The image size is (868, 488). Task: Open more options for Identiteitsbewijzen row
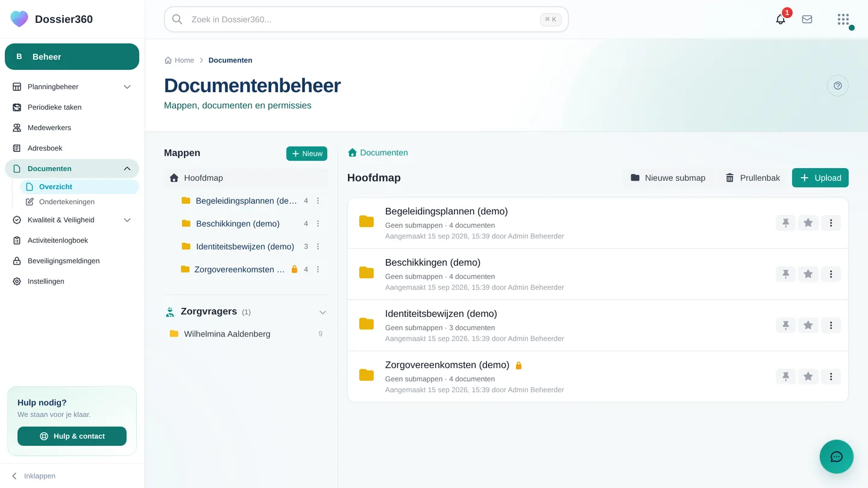coord(831,325)
